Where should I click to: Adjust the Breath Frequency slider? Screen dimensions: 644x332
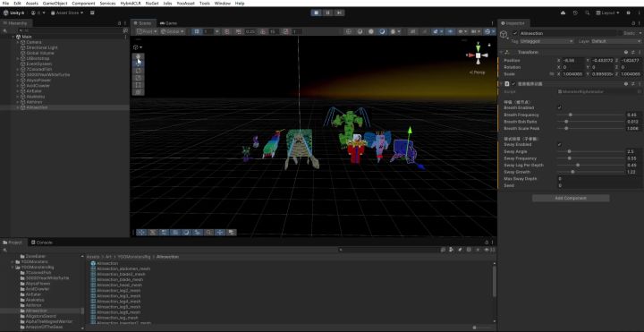[x=590, y=115]
